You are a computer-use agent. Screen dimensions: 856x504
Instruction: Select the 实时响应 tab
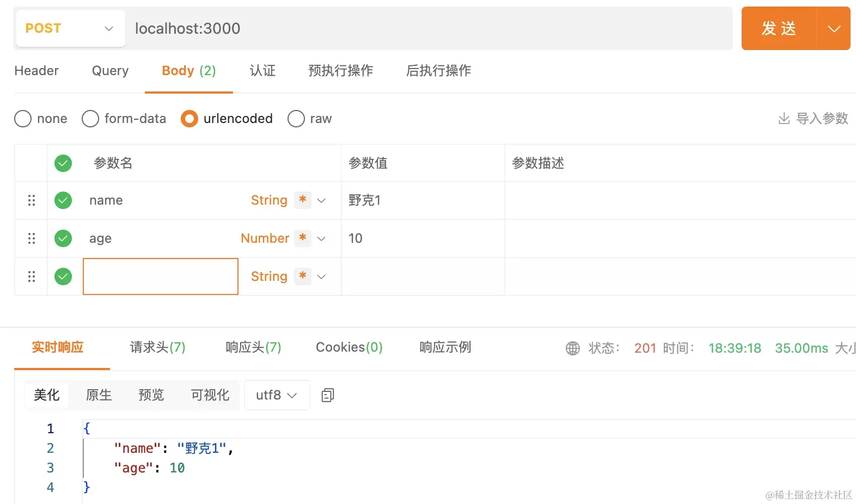pos(57,347)
